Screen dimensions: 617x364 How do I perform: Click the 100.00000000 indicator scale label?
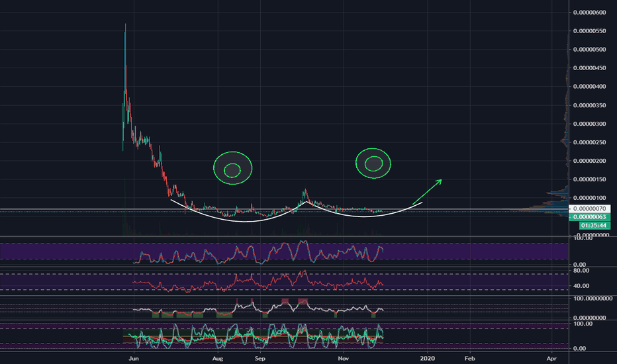(x=593, y=298)
